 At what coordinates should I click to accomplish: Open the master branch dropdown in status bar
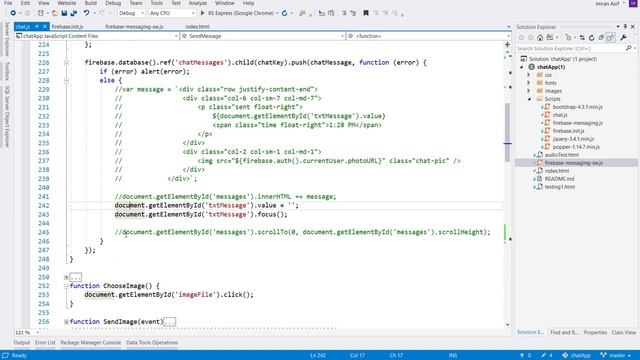[x=616, y=355]
